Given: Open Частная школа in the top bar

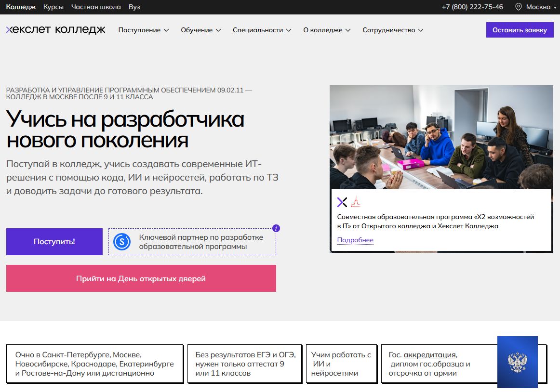Looking at the screenshot, I should pyautogui.click(x=96, y=7).
